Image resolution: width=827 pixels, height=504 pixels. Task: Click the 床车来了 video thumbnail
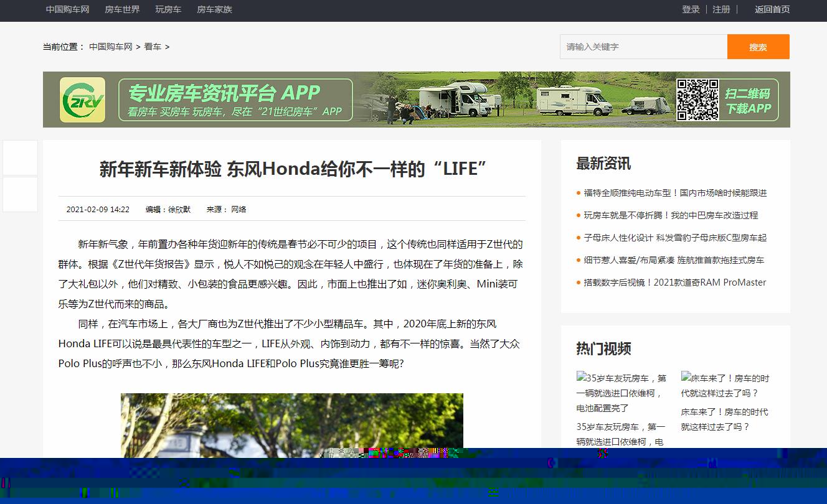click(725, 386)
